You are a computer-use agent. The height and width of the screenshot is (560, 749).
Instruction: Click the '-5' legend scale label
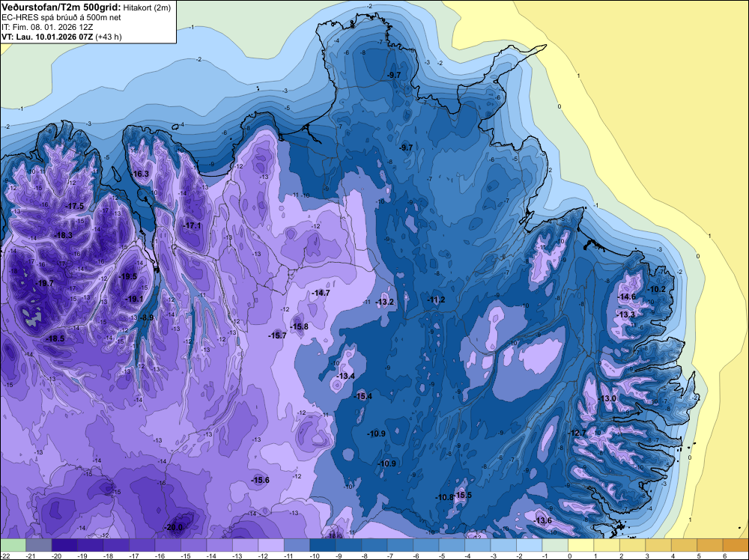tap(443, 556)
